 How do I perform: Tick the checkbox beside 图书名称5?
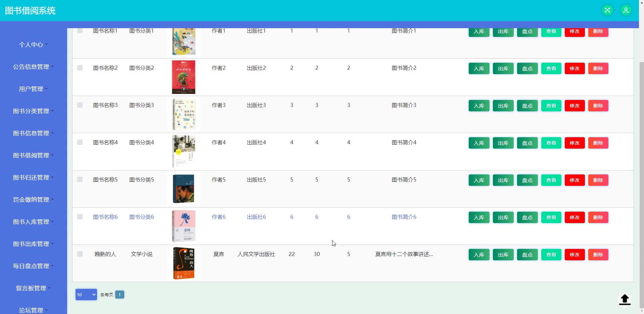[80, 179]
